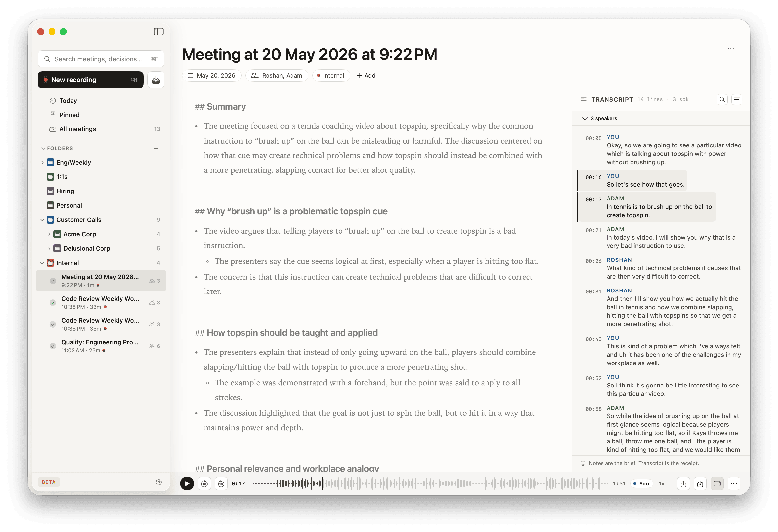Play the meeting audio

(187, 483)
